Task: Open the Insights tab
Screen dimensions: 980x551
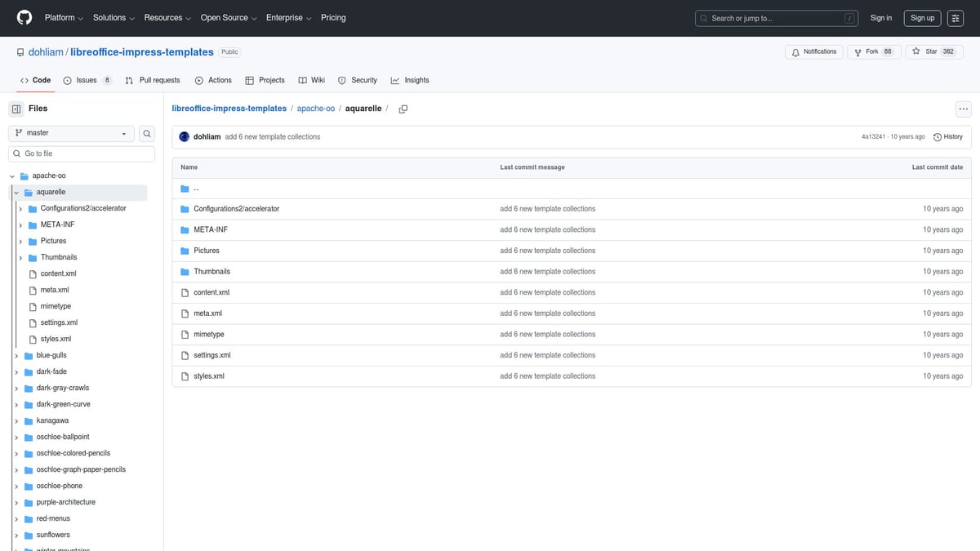Action: click(410, 80)
